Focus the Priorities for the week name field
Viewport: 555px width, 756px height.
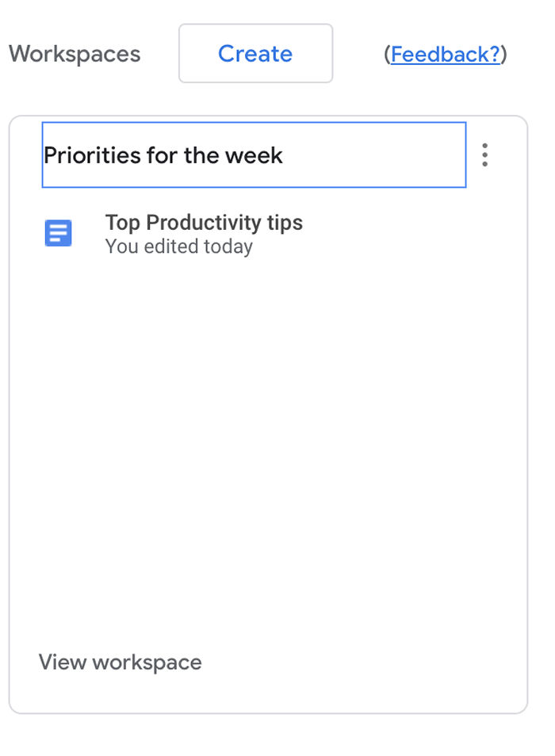(x=255, y=155)
